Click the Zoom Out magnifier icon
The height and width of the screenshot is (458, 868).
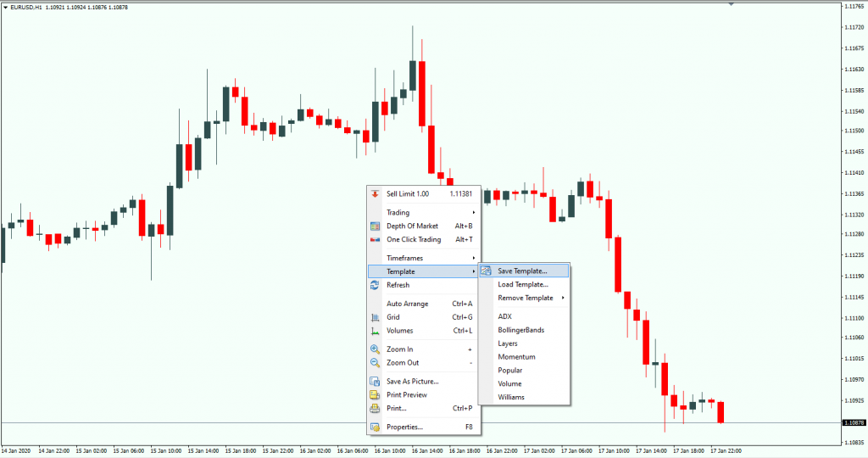tap(375, 363)
